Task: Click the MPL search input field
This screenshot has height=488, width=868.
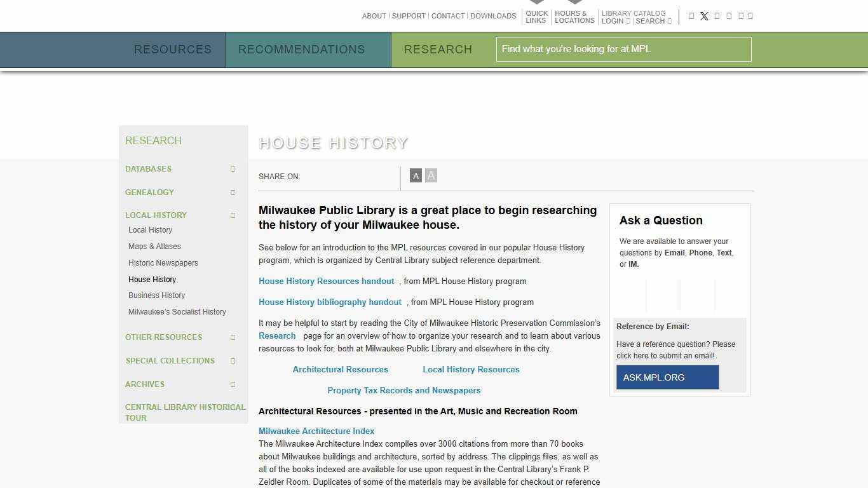Action: pyautogui.click(x=623, y=50)
